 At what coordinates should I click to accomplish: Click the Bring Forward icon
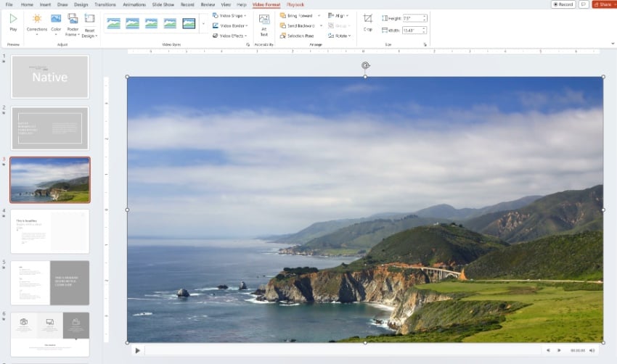(283, 15)
